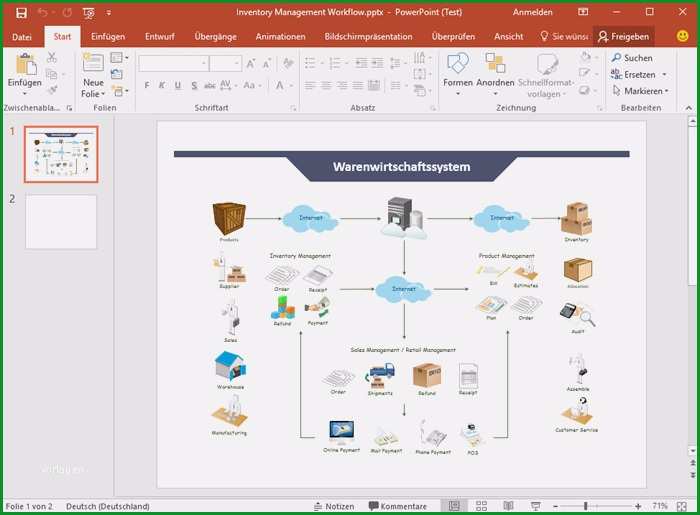
Task: Click Suchen in Bearbeiten group
Action: click(632, 58)
